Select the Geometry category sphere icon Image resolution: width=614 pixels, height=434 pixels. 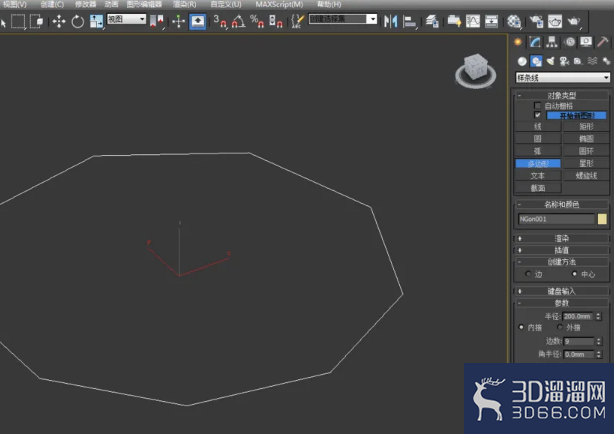pos(522,61)
